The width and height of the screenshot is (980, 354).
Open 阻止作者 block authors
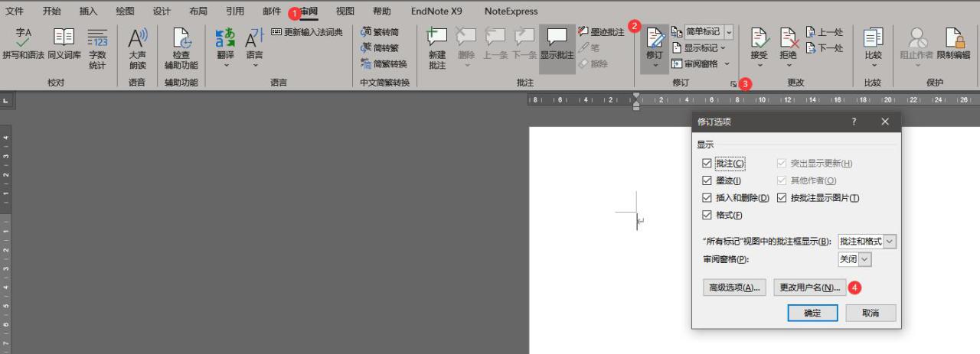pos(916,47)
